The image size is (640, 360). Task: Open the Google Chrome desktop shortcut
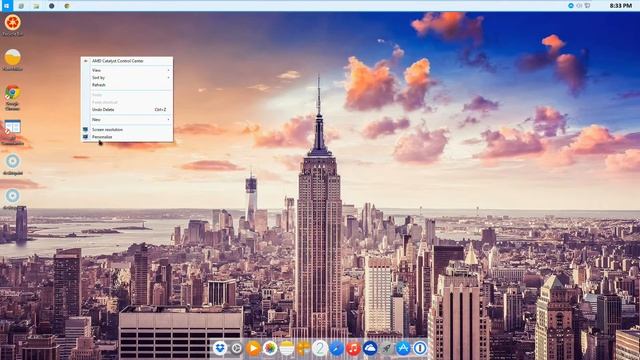[13, 98]
